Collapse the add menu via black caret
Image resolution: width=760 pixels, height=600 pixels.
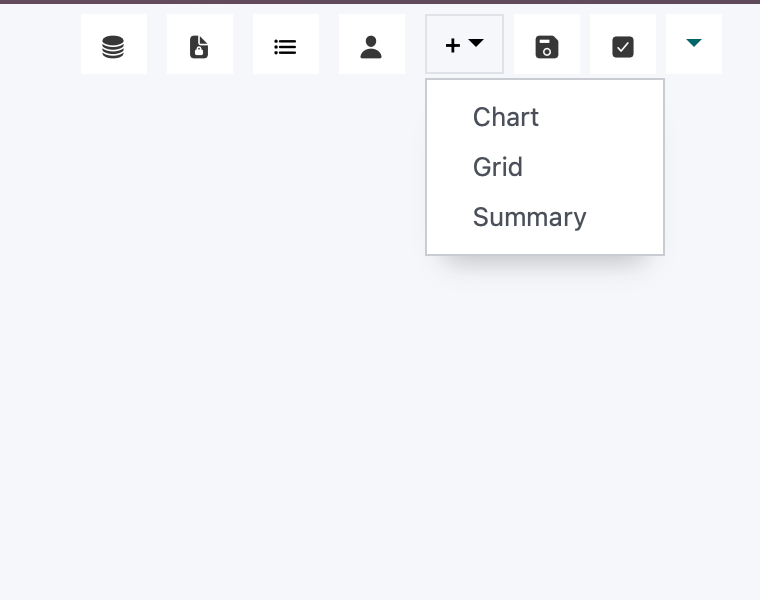pos(476,43)
